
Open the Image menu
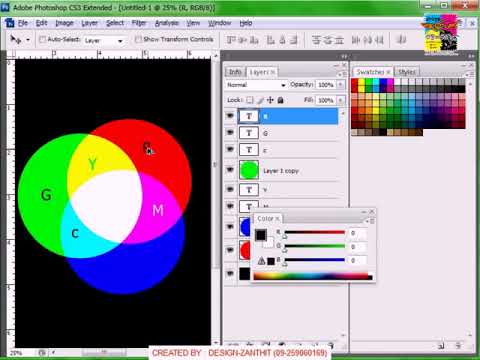[x=64, y=23]
